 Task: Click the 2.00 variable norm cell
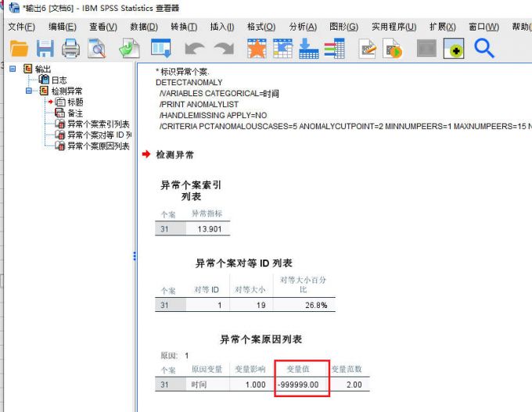[354, 385]
